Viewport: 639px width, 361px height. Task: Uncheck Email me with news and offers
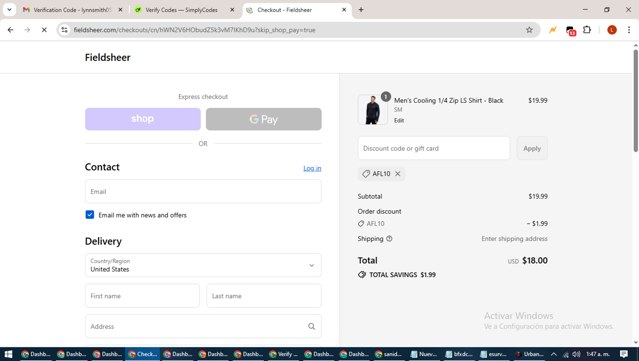[90, 215]
